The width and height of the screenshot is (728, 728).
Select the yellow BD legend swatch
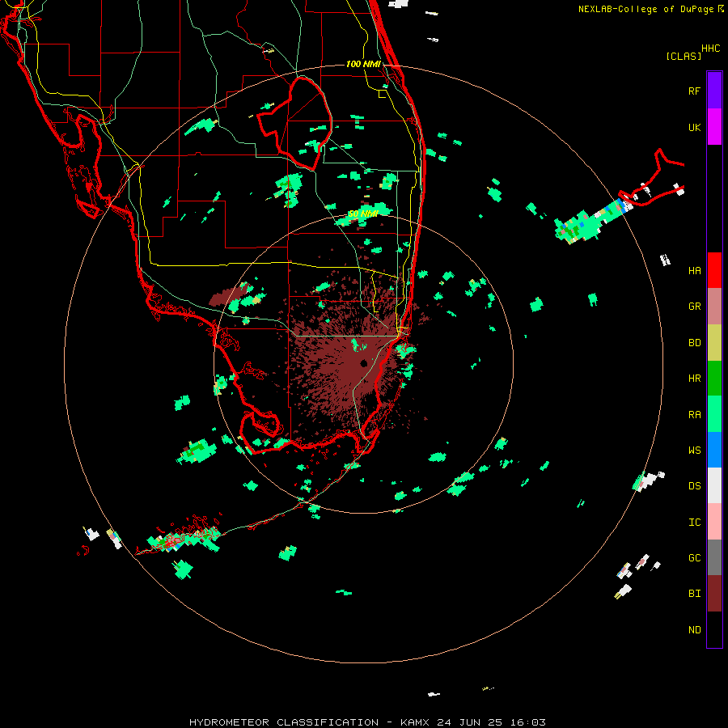tap(714, 343)
